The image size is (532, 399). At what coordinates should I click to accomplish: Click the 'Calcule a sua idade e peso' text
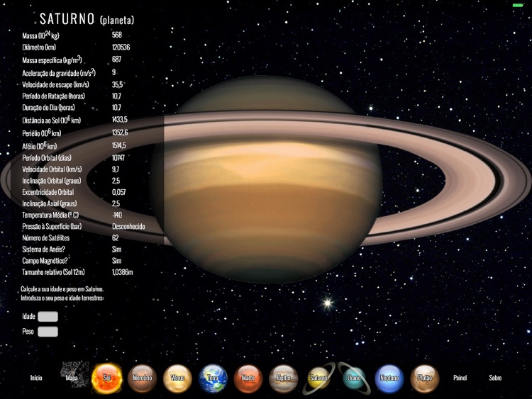click(62, 289)
